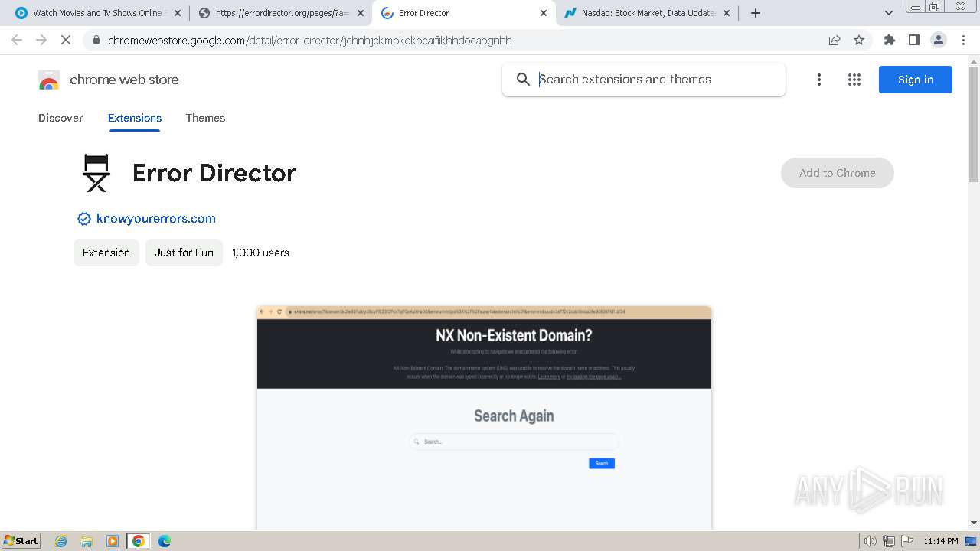Expand the tab search dropdown
Screen dimensions: 980x551
coord(888,13)
